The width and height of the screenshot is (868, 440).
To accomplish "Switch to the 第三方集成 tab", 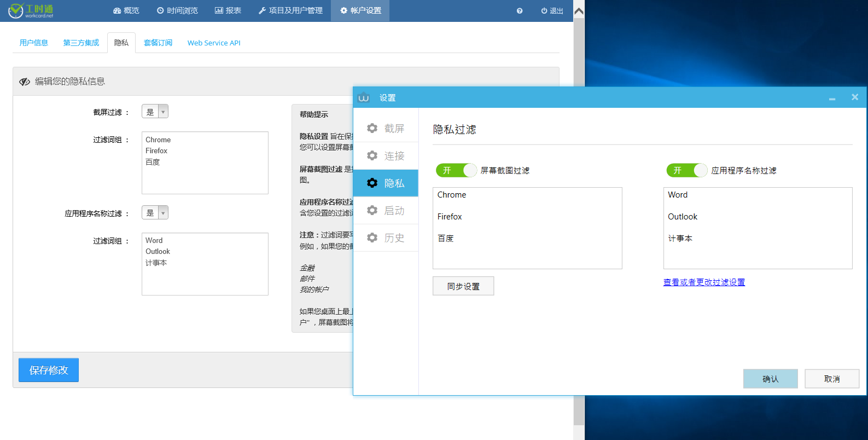I will (81, 43).
